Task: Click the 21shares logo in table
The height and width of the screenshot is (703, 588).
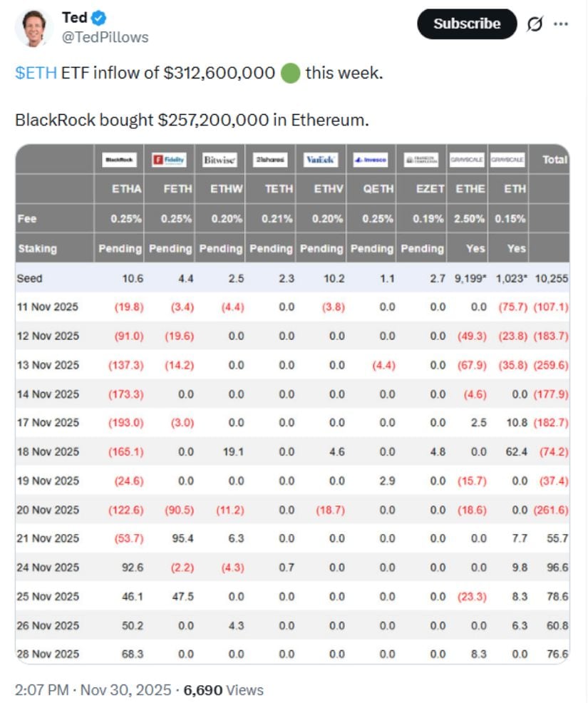Action: point(269,160)
